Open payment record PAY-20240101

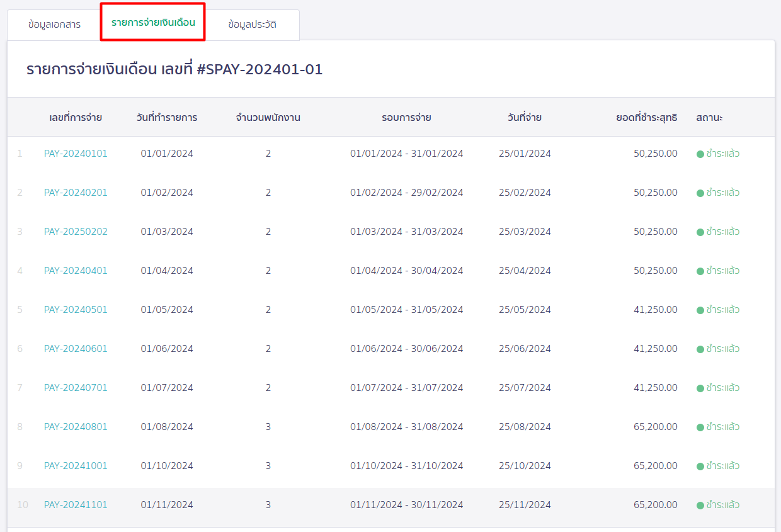click(x=76, y=153)
